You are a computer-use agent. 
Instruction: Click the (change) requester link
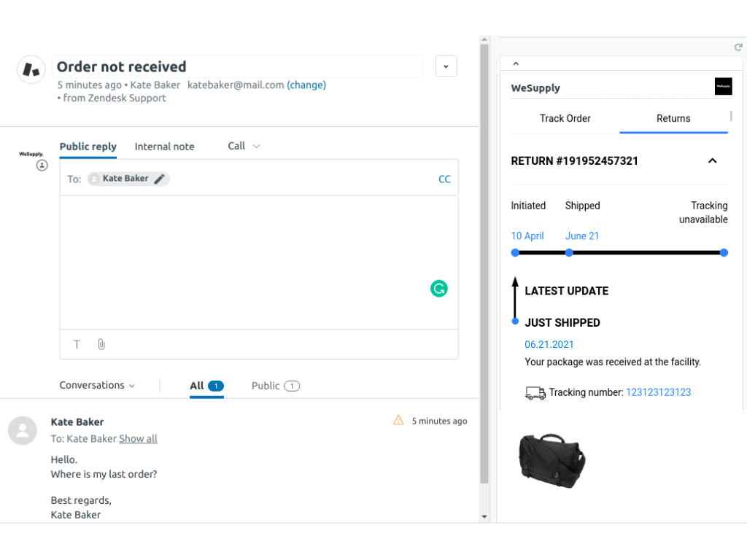click(x=306, y=85)
